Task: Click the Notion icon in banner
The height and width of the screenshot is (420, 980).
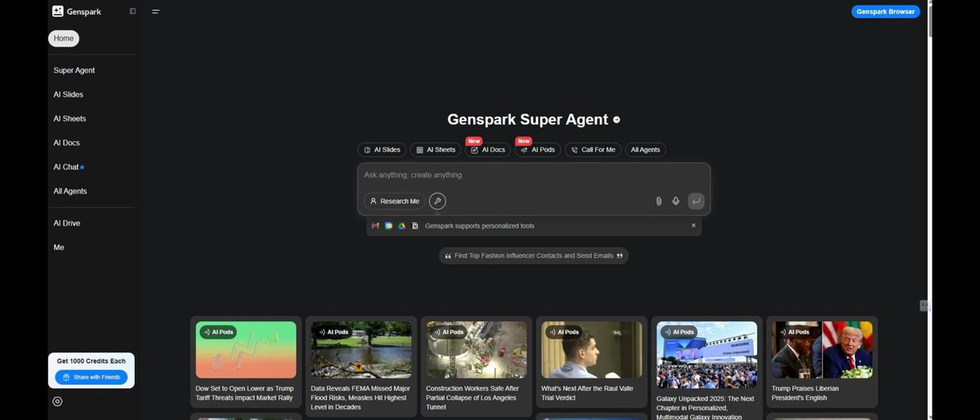Action: [415, 226]
